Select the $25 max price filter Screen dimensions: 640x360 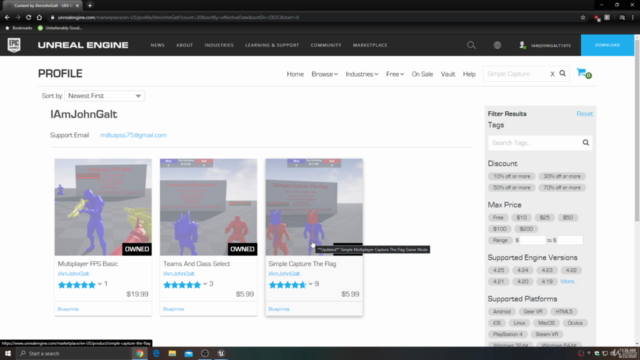[545, 218]
